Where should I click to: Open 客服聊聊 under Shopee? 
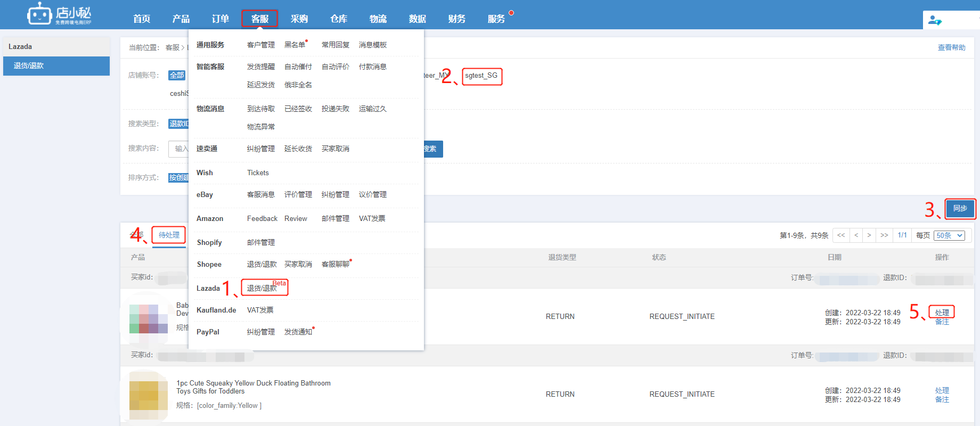click(336, 264)
